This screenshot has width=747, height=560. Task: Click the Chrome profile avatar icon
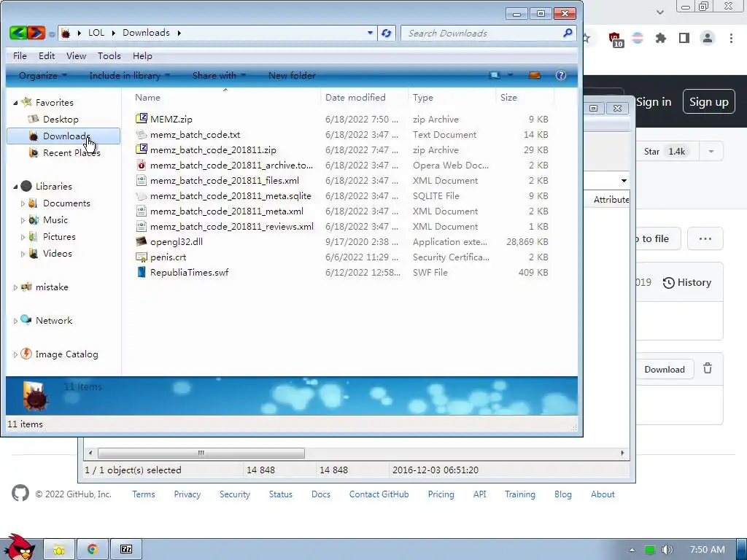pos(708,38)
